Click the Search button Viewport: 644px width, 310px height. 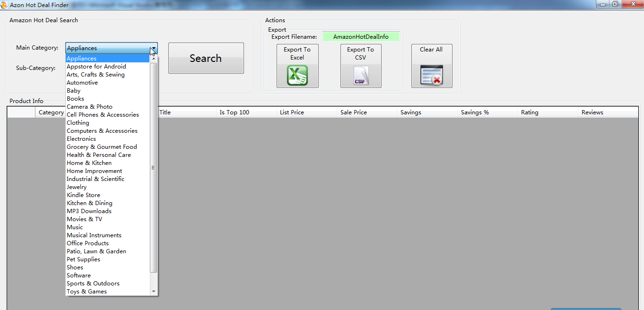tap(206, 58)
